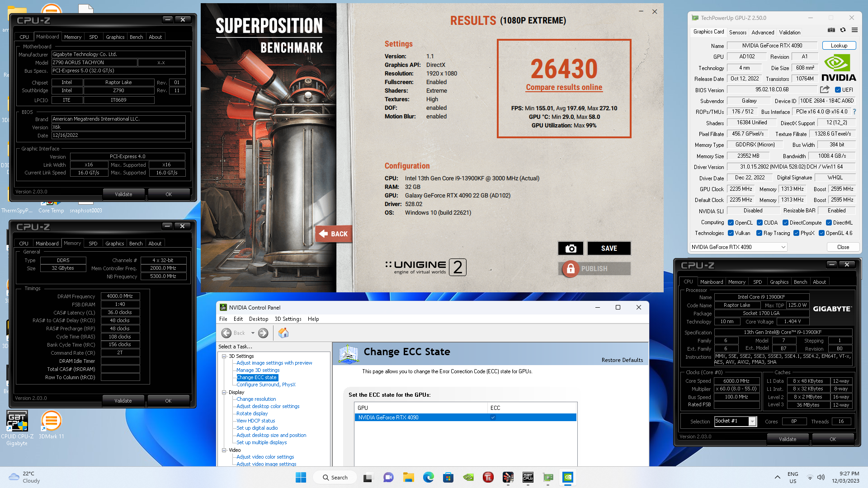This screenshot has height=488, width=868.
Task: Click the CPU-Z taskbar icon
Action: [x=528, y=477]
